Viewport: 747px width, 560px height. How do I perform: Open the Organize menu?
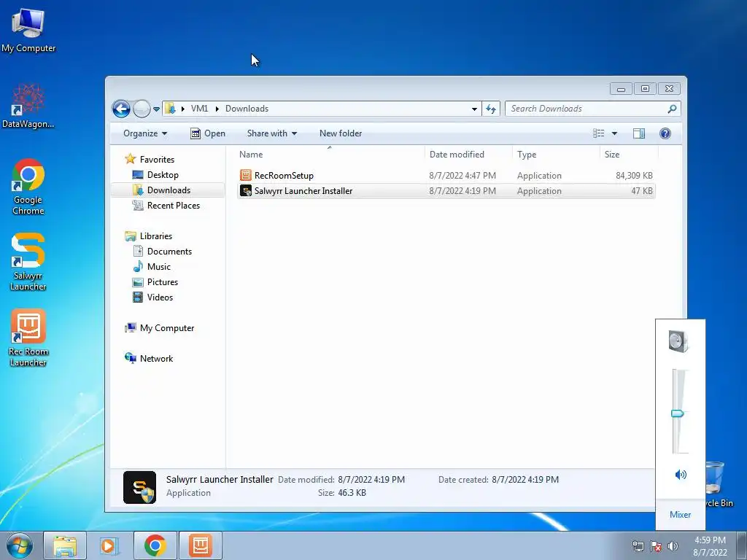click(145, 133)
